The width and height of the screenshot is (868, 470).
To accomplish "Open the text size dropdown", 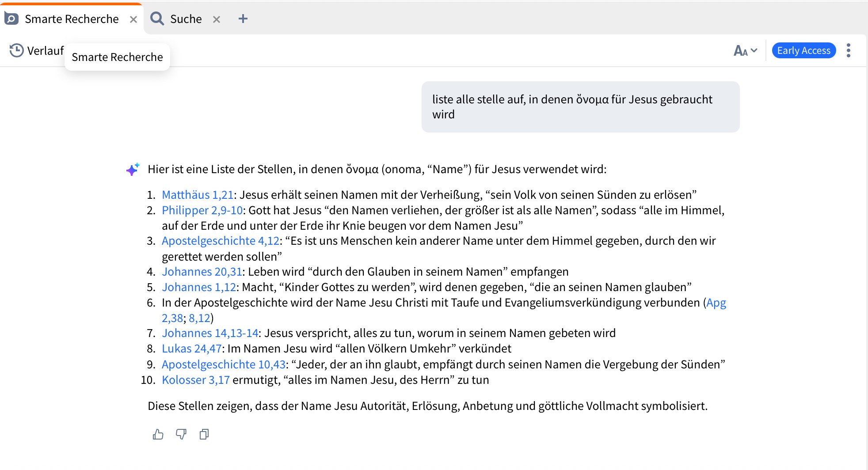I will [x=746, y=50].
